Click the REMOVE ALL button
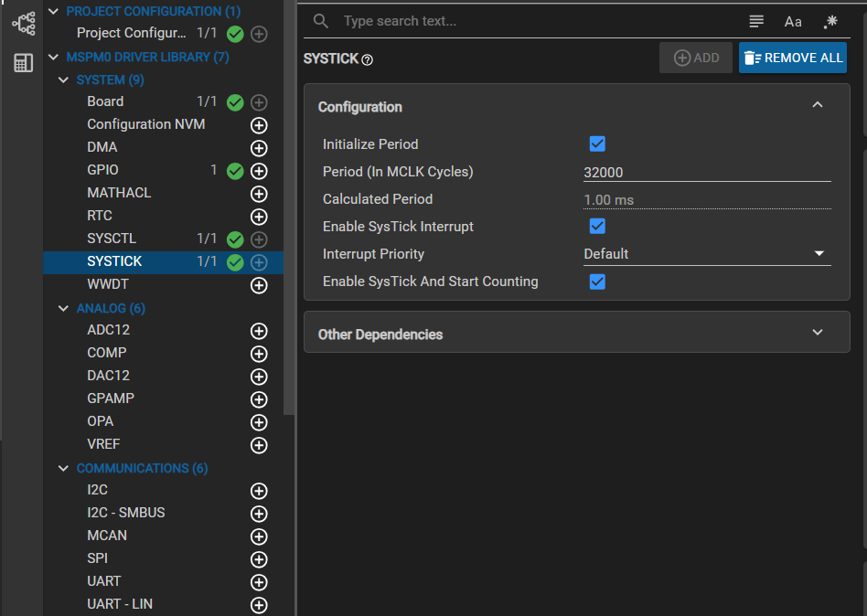The height and width of the screenshot is (616, 867). click(x=792, y=58)
